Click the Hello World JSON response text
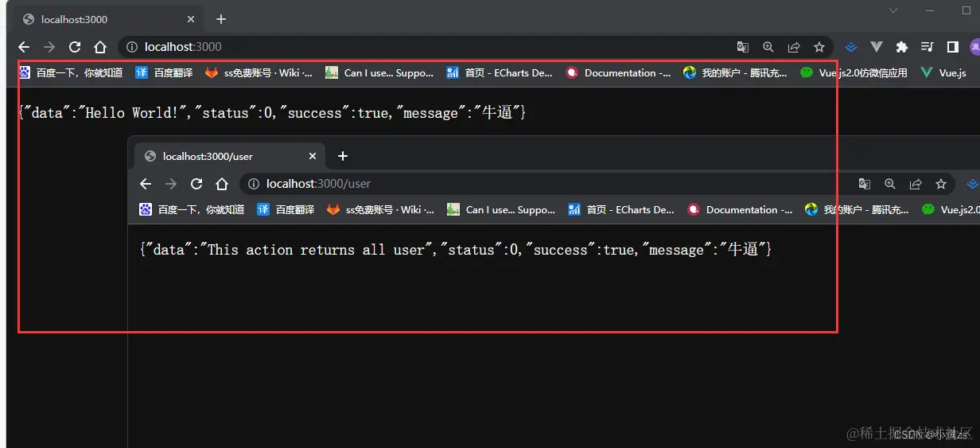Image resolution: width=980 pixels, height=448 pixels. point(272,113)
